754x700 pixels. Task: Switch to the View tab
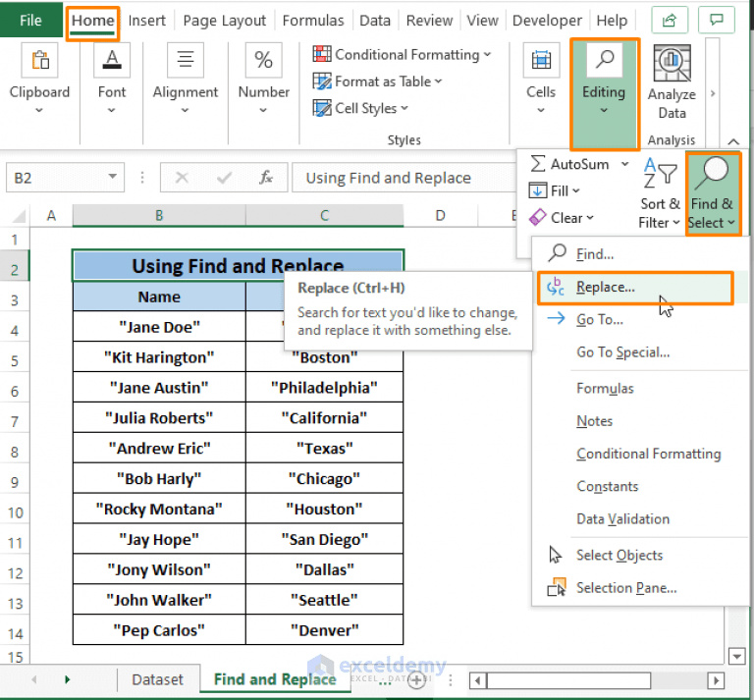[482, 21]
